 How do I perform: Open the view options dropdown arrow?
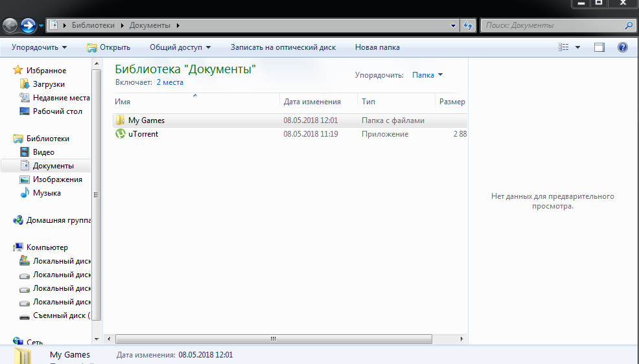(x=577, y=47)
